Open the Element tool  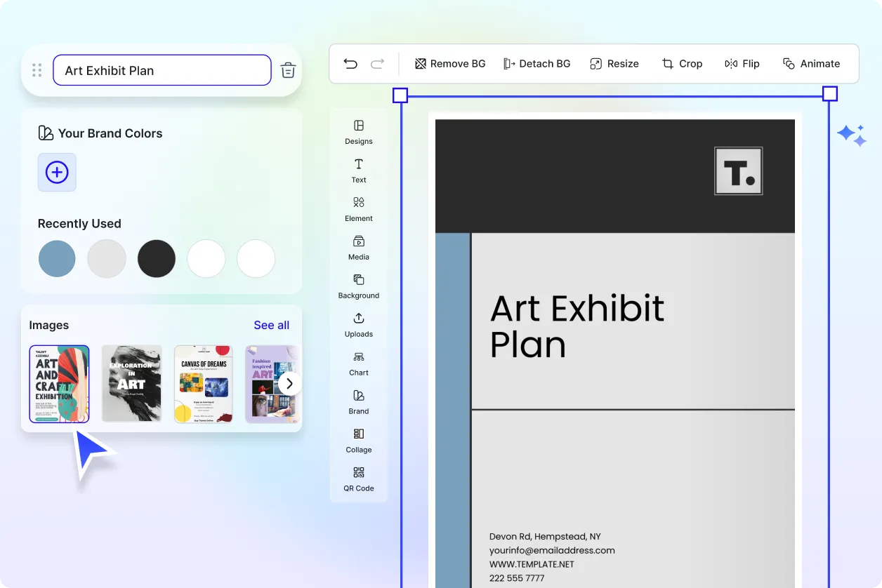(x=359, y=208)
